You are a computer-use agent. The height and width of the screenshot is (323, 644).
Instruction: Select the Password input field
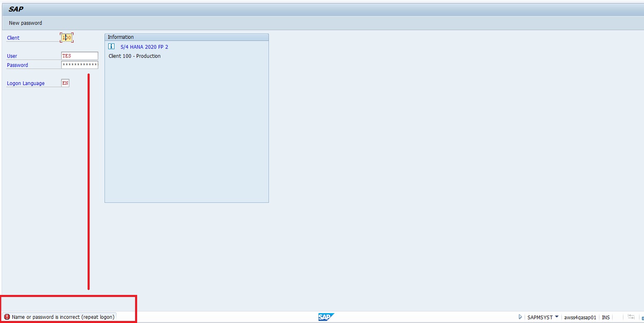coord(80,65)
